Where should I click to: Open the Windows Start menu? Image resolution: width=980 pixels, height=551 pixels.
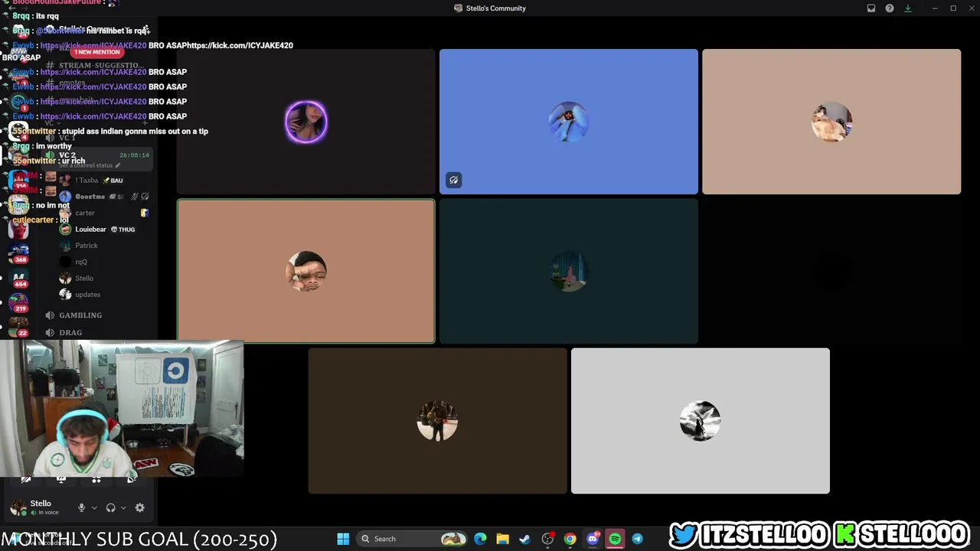coord(343,539)
